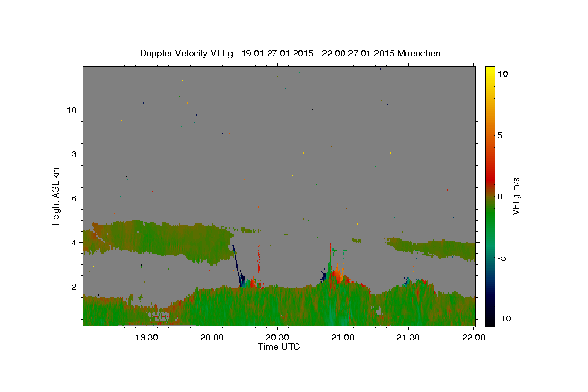Click the 'Time UTC' axis label
The image size is (588, 392).
[279, 347]
